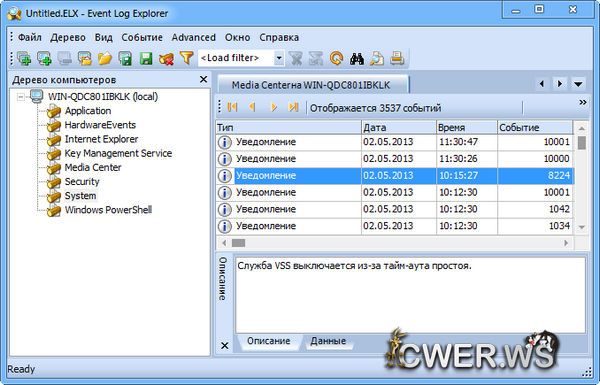Select the event with ID 1034

point(395,226)
